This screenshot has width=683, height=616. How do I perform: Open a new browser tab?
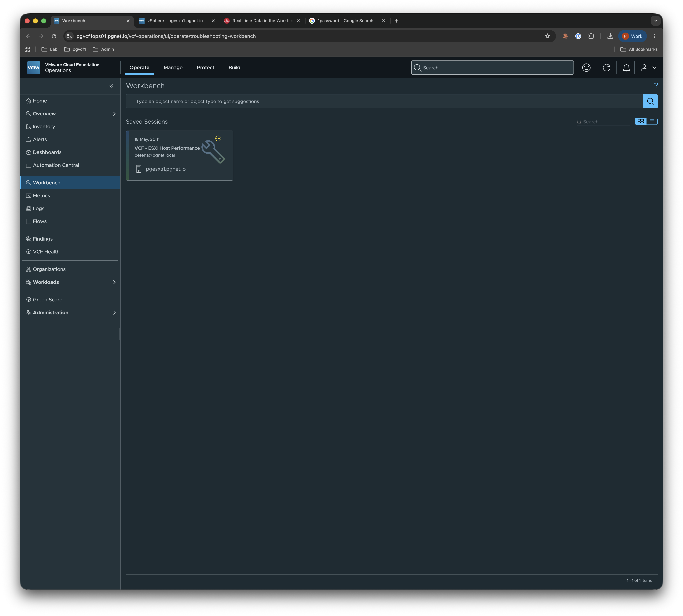click(x=396, y=21)
